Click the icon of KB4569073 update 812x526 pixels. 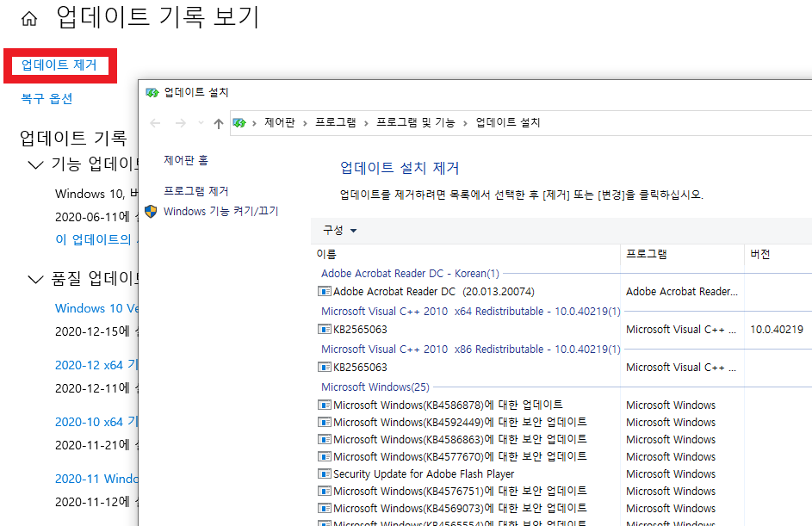(324, 508)
